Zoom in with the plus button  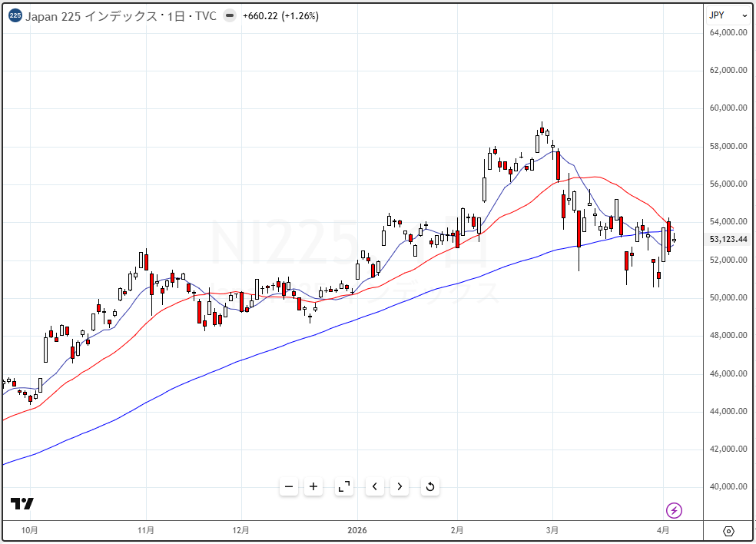tap(313, 486)
